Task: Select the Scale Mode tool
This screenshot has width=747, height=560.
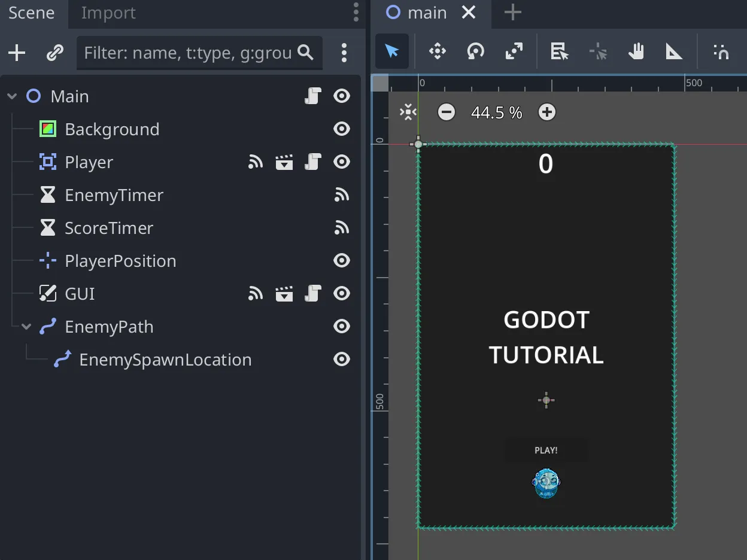Action: (x=514, y=52)
